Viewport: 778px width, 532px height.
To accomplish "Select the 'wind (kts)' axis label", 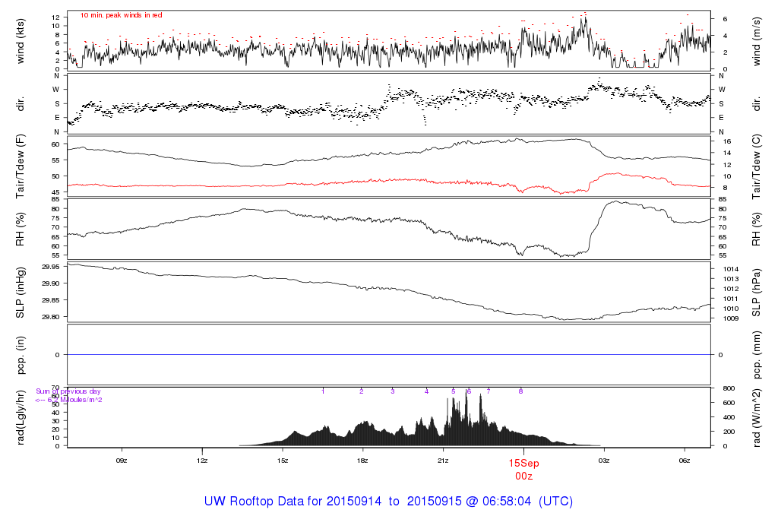I will (x=21, y=41).
